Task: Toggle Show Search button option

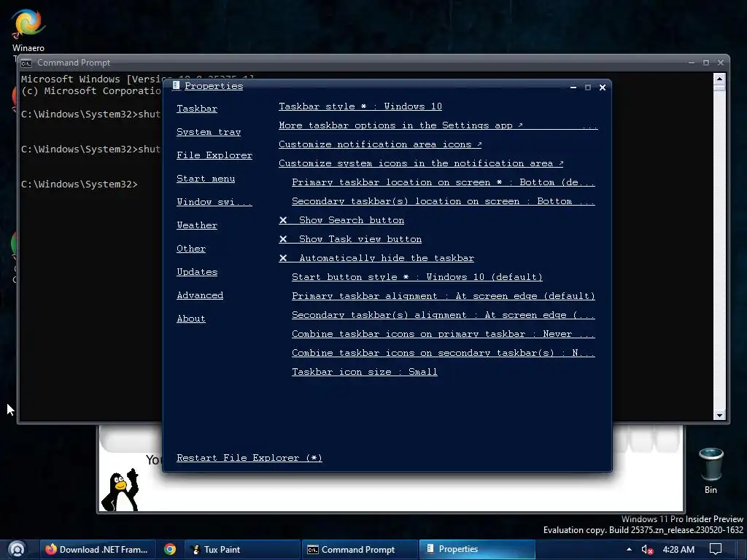Action: (341, 220)
